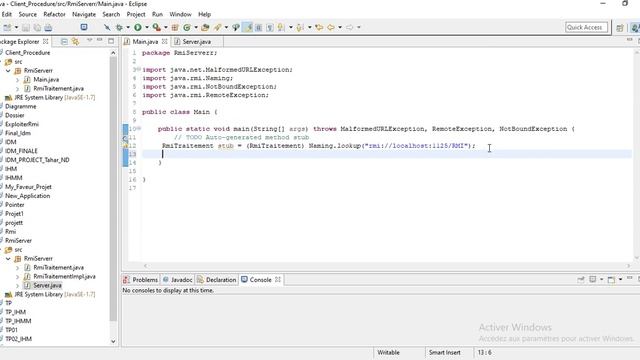Image resolution: width=640 pixels, height=360 pixels.
Task: Switch to the Server.java editor tab
Action: [x=196, y=42]
